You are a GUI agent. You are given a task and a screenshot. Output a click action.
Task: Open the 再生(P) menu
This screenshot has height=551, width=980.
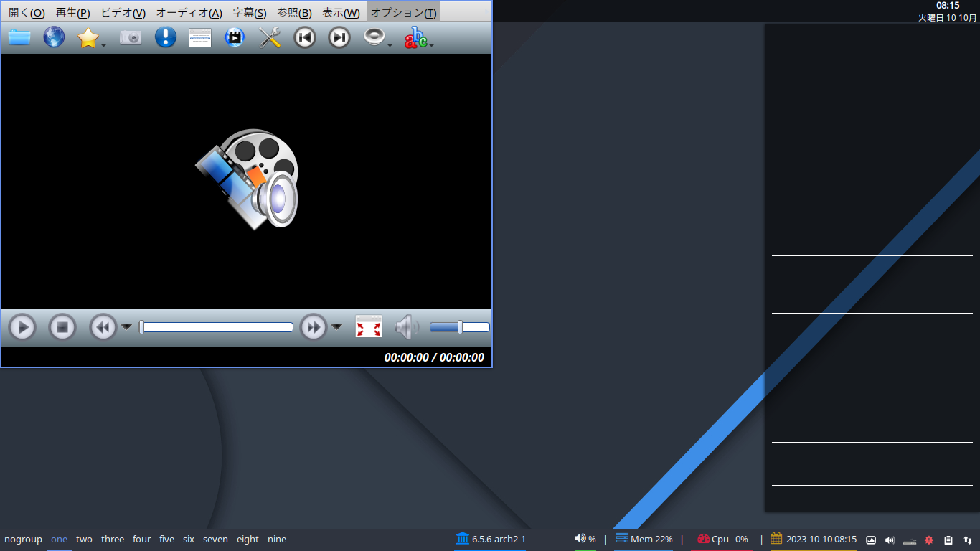click(73, 13)
